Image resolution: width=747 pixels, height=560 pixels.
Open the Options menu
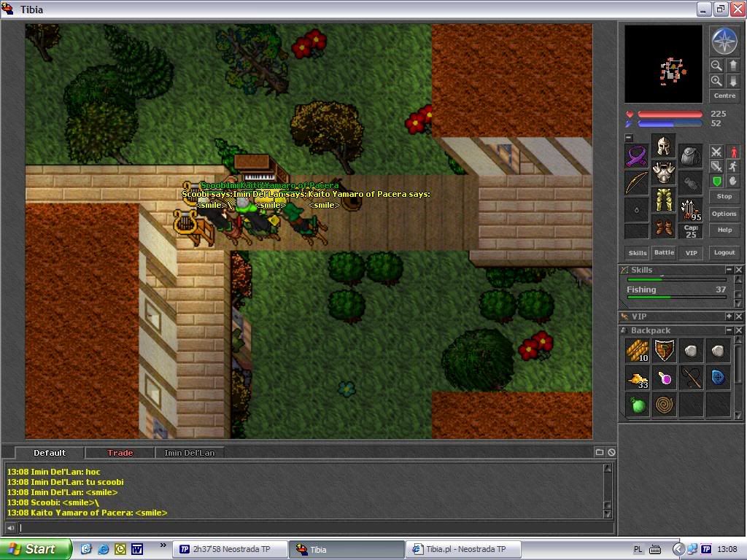click(724, 214)
